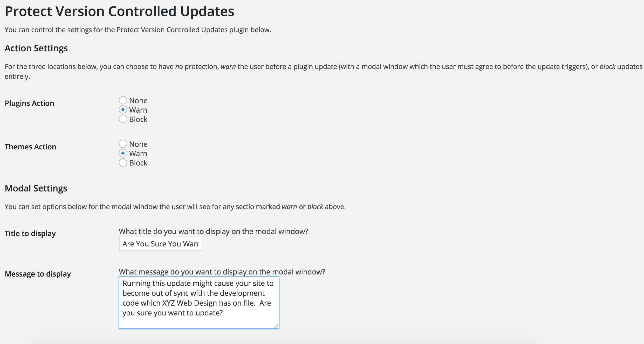Click the Message to display label
The width and height of the screenshot is (644, 344).
tap(38, 274)
